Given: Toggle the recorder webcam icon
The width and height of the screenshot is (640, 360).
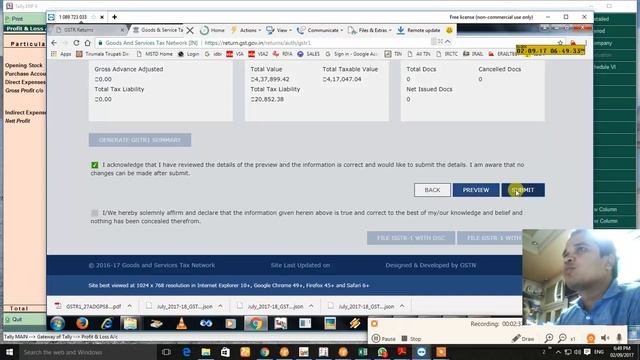Looking at the screenshot, I should (x=591, y=338).
